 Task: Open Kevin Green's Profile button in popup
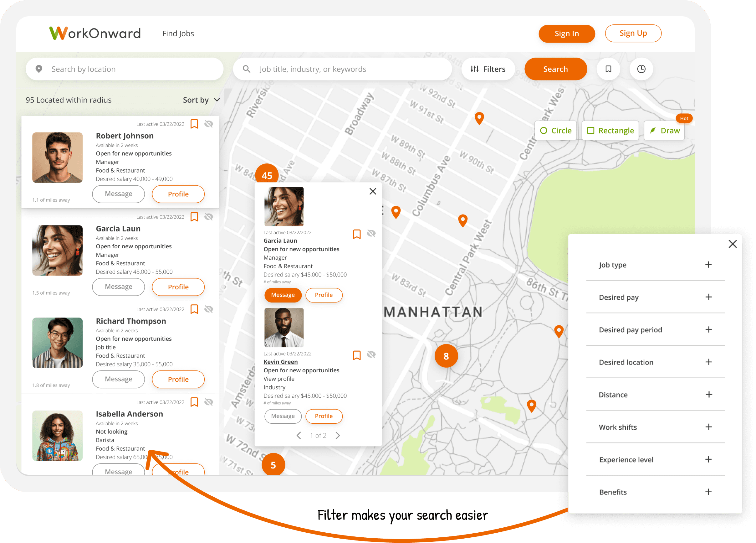coord(324,416)
